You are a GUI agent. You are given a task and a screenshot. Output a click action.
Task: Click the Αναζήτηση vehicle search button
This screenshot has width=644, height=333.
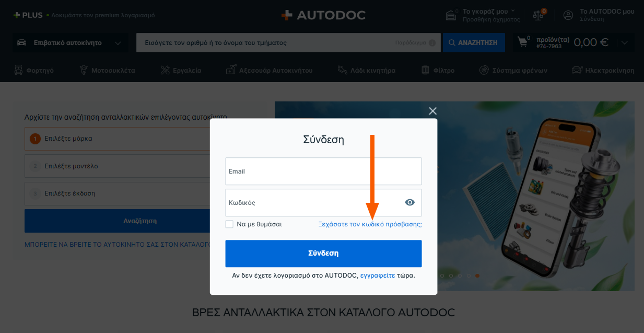coord(118,221)
